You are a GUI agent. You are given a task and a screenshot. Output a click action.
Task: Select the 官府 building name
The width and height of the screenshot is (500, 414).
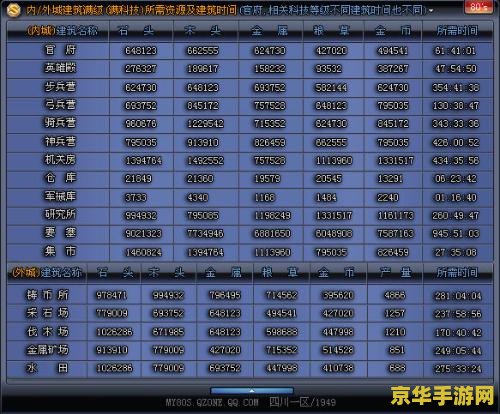pos(60,50)
